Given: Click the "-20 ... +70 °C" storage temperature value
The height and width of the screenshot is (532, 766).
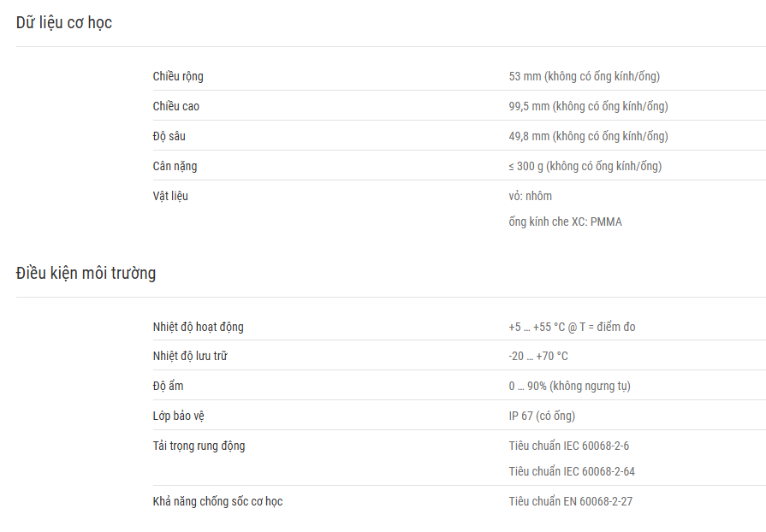Looking at the screenshot, I should click(x=538, y=357).
